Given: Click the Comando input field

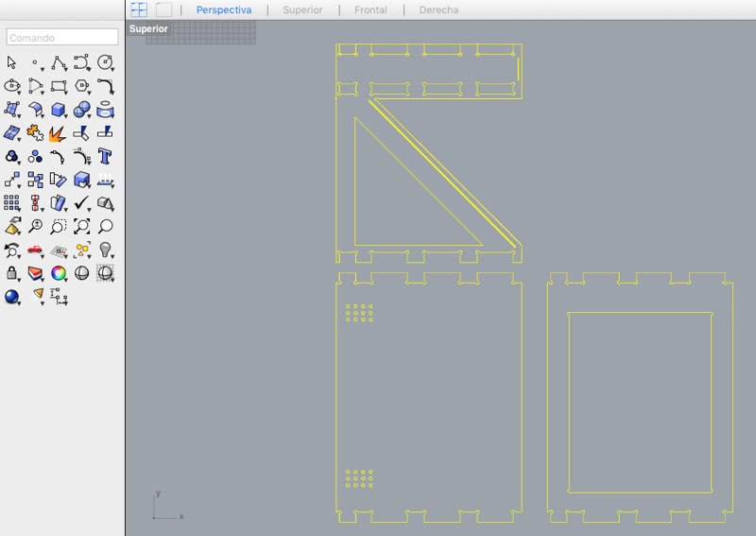Looking at the screenshot, I should click(62, 37).
